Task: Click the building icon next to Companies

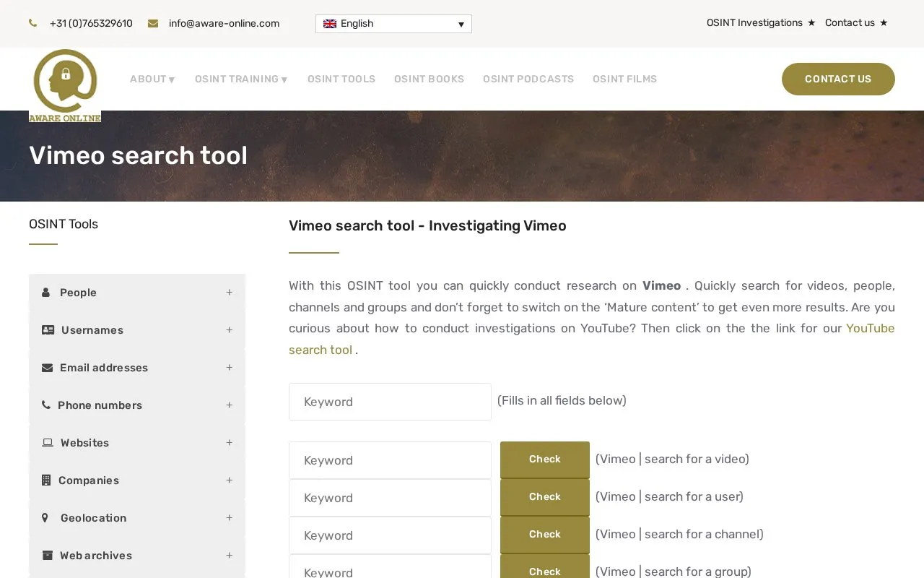Action: click(x=46, y=480)
